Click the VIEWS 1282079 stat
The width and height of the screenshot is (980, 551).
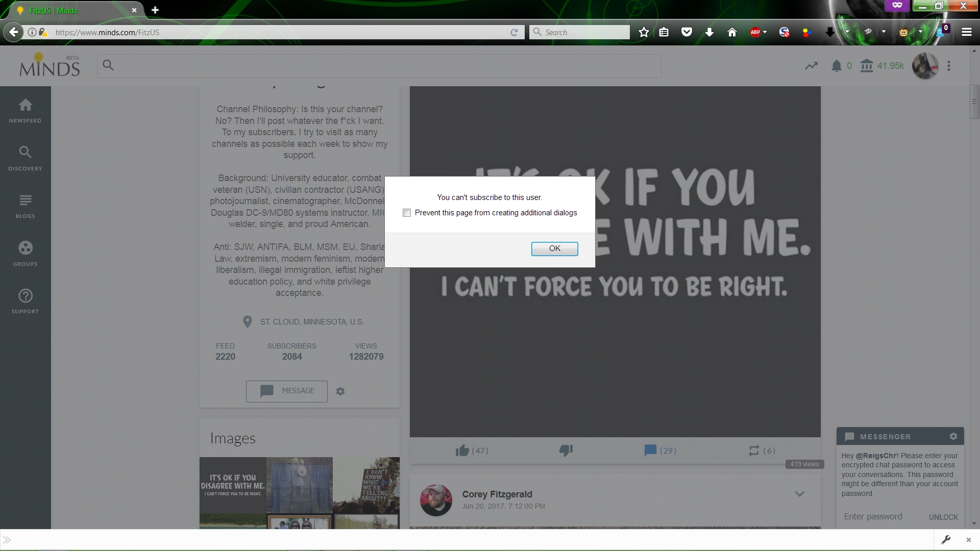366,352
